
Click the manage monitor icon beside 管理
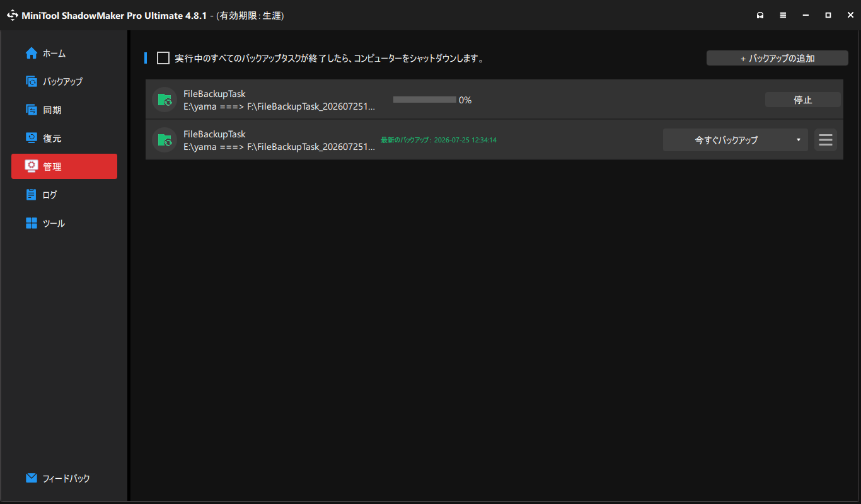(x=32, y=166)
